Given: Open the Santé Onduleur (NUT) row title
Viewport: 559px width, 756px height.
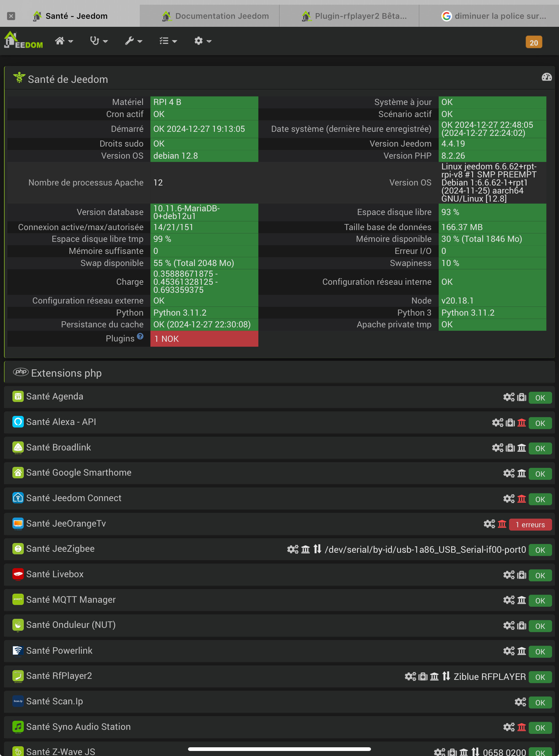Looking at the screenshot, I should (x=71, y=625).
